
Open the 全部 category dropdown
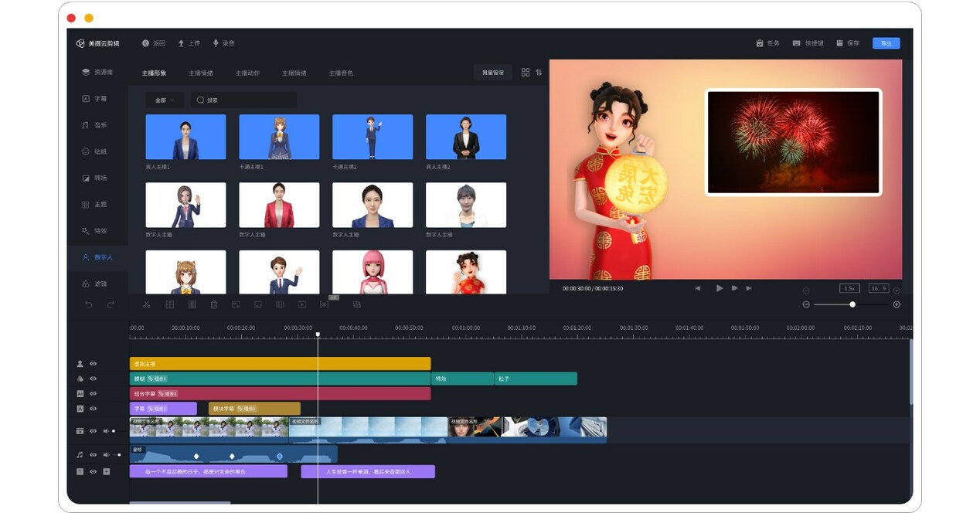point(162,100)
